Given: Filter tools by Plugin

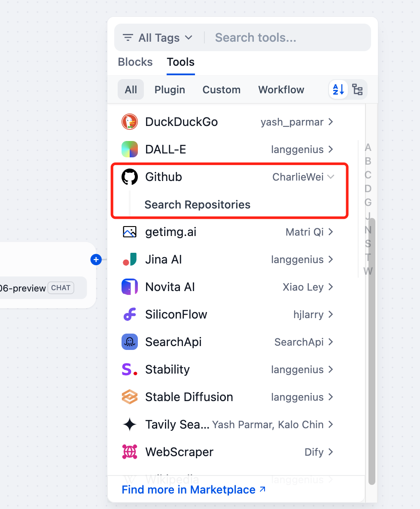Looking at the screenshot, I should click(170, 89).
